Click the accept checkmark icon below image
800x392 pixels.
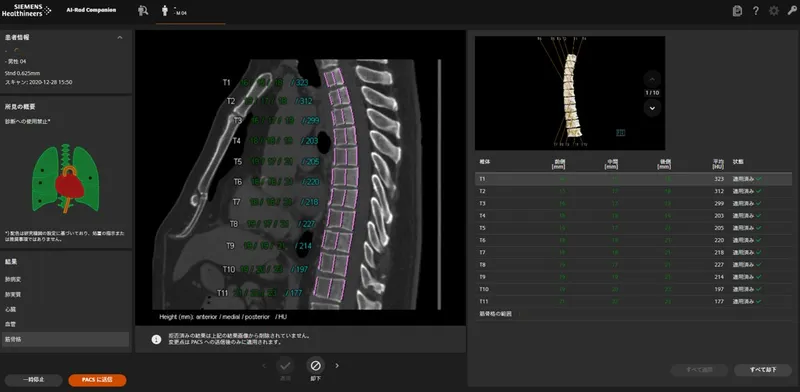pos(285,365)
